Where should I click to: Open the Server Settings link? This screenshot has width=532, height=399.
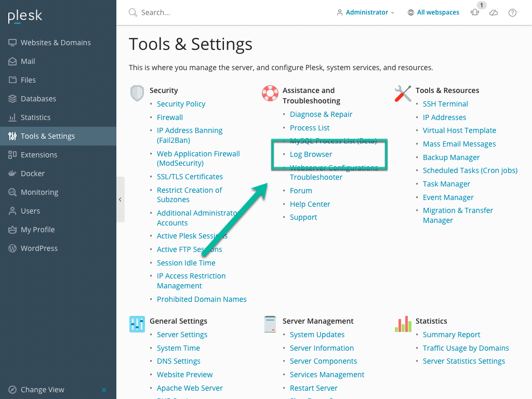coord(182,335)
